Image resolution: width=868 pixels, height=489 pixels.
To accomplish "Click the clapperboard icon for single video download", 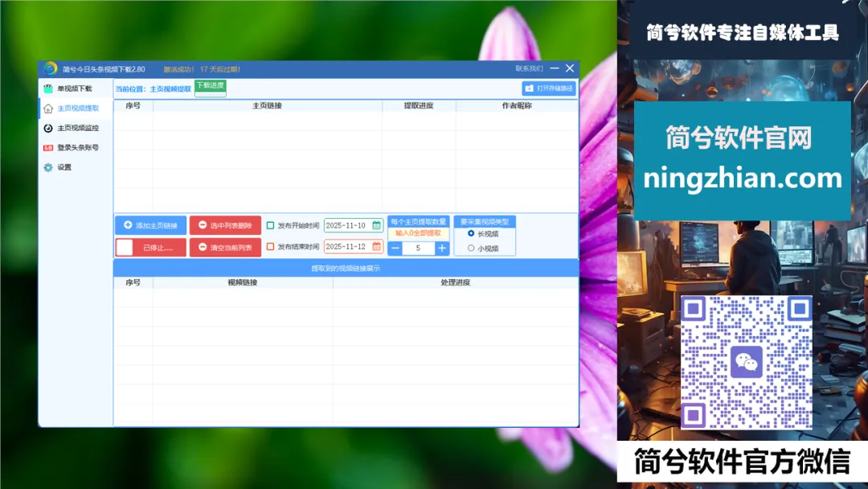I will pyautogui.click(x=48, y=88).
